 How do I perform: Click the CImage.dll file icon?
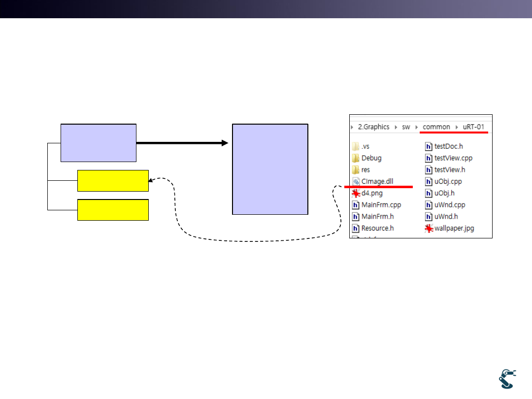pyautogui.click(x=357, y=181)
